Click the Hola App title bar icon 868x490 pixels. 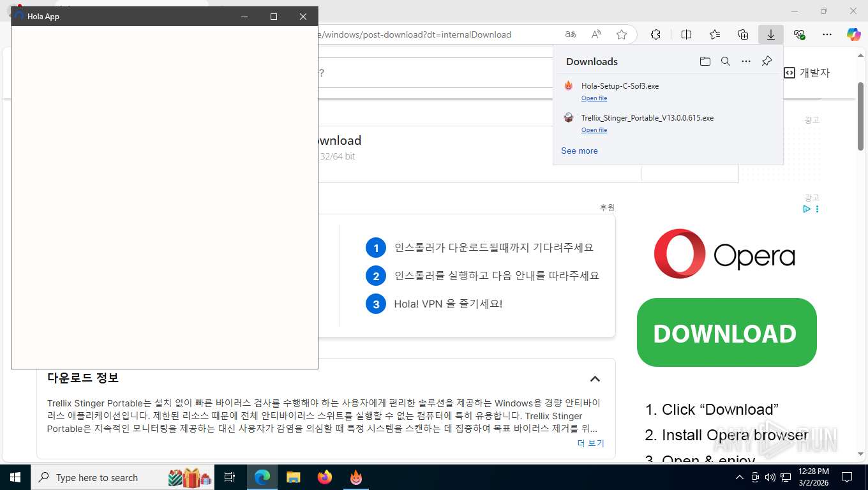[19, 16]
